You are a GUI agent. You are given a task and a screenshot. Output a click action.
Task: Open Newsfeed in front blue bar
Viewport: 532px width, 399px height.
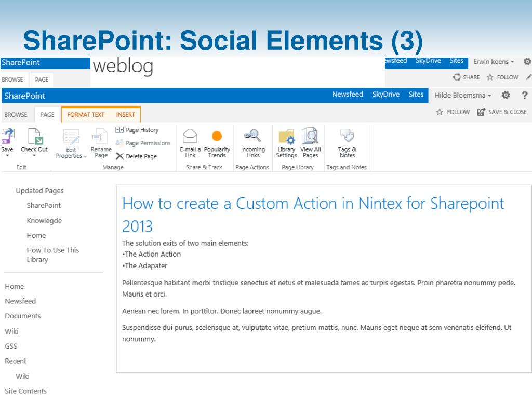(x=348, y=95)
